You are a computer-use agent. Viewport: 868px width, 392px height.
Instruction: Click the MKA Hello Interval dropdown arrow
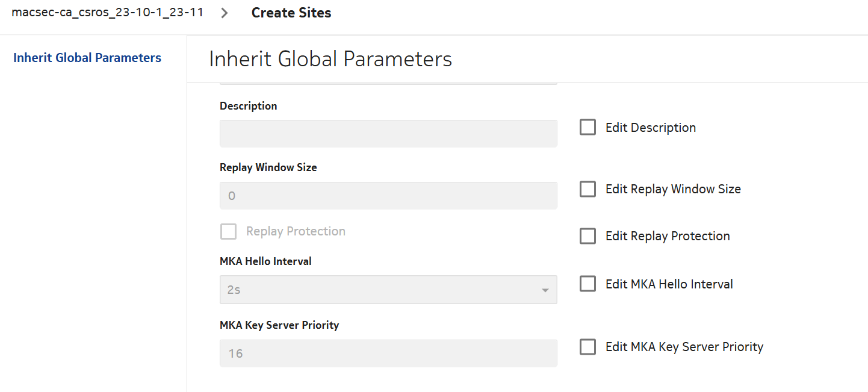coord(545,290)
